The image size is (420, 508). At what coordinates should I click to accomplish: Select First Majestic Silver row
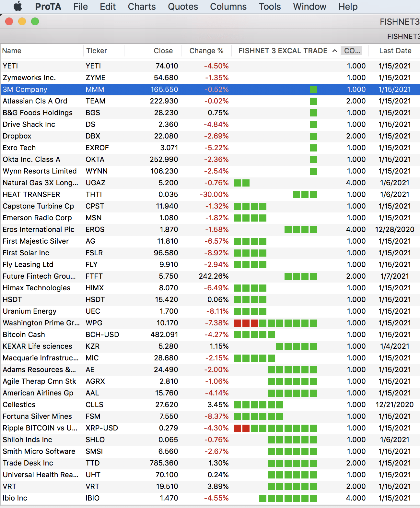210,241
